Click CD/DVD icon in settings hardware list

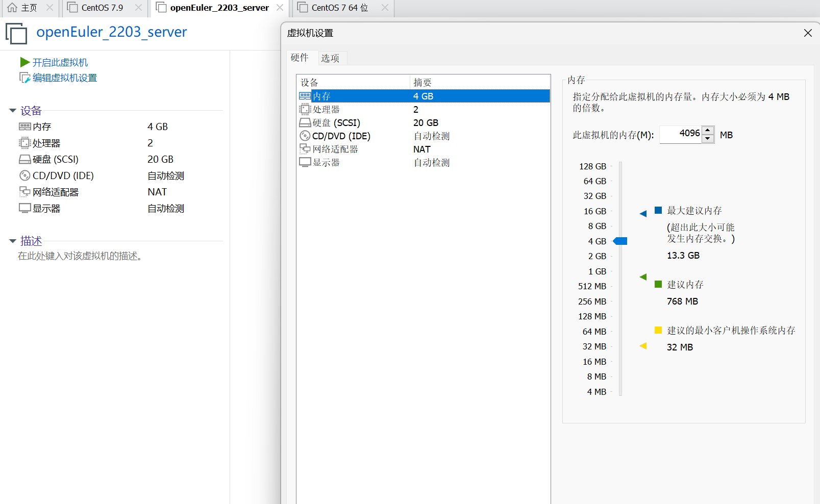click(x=305, y=136)
